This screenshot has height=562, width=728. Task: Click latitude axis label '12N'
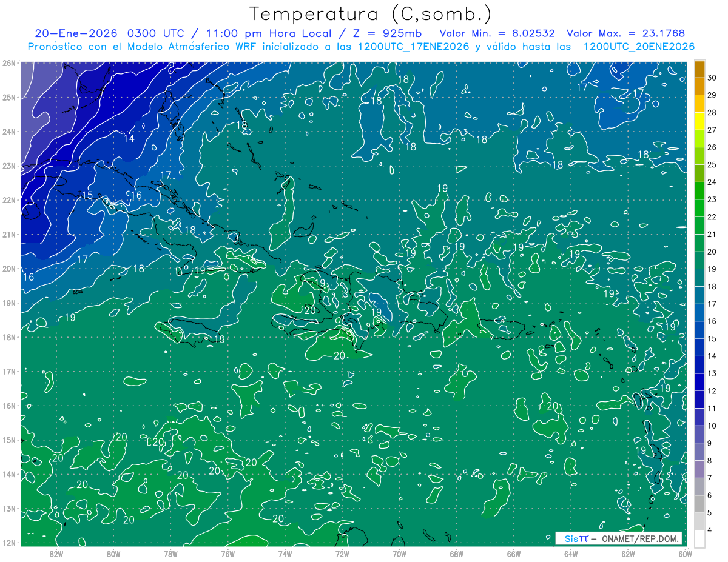pyautogui.click(x=8, y=543)
